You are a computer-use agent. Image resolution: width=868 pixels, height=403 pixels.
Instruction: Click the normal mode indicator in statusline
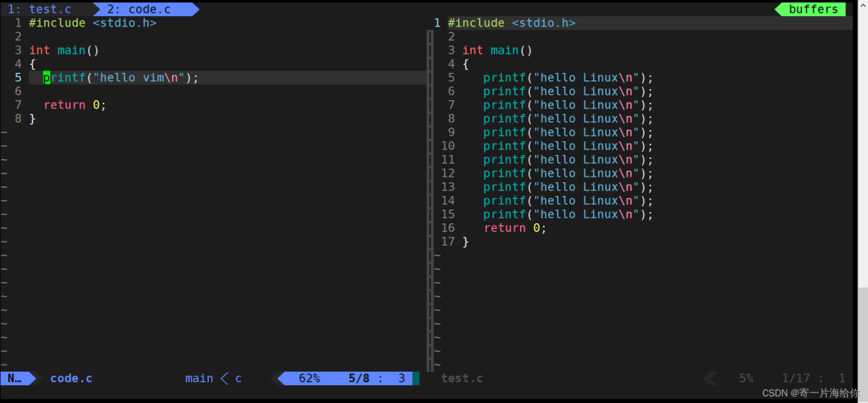tap(15, 378)
